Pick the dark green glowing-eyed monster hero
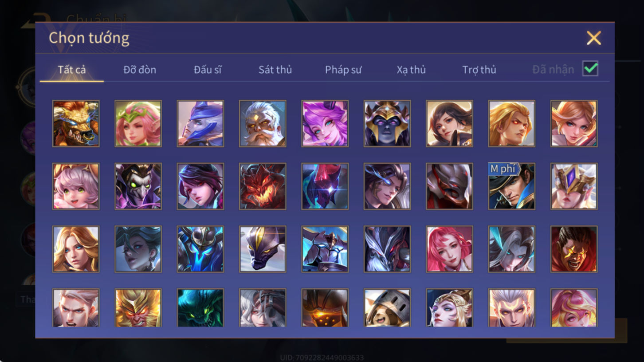 200,308
